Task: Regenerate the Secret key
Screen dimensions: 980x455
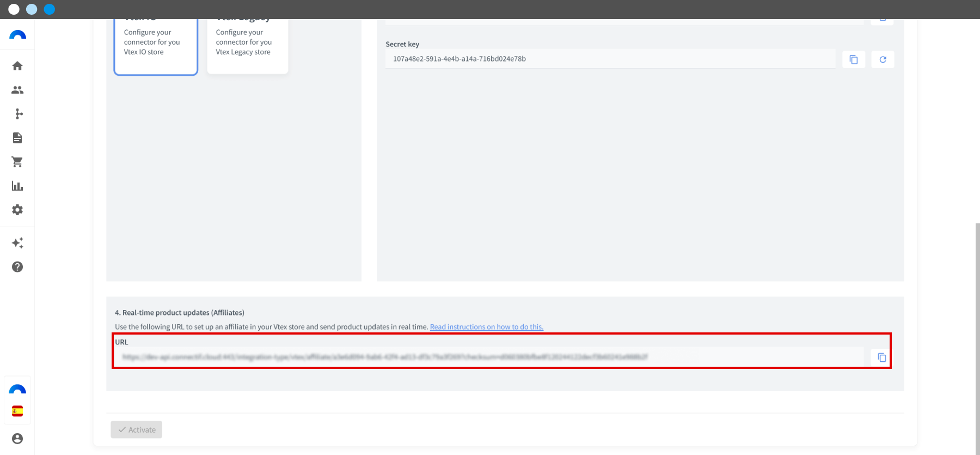Action: point(883,59)
